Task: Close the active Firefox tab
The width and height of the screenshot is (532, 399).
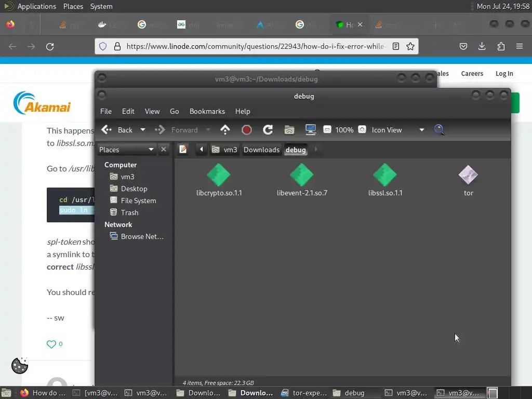Action: pos(360,24)
